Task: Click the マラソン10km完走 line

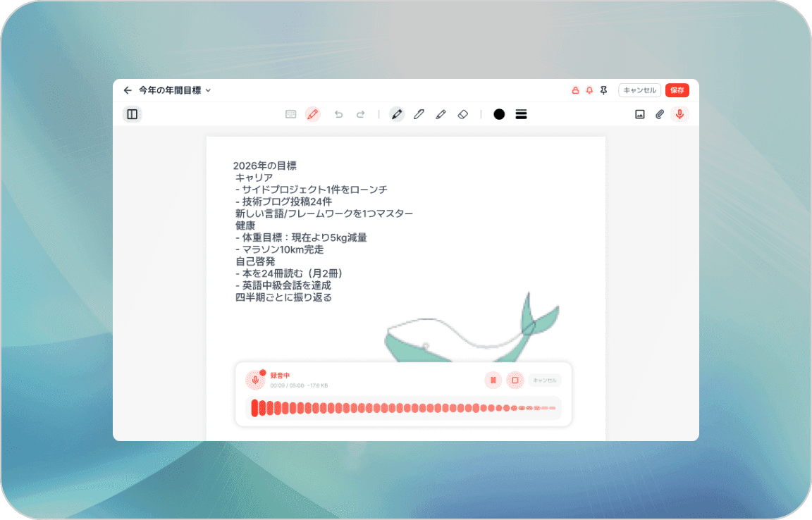Action: [x=280, y=249]
